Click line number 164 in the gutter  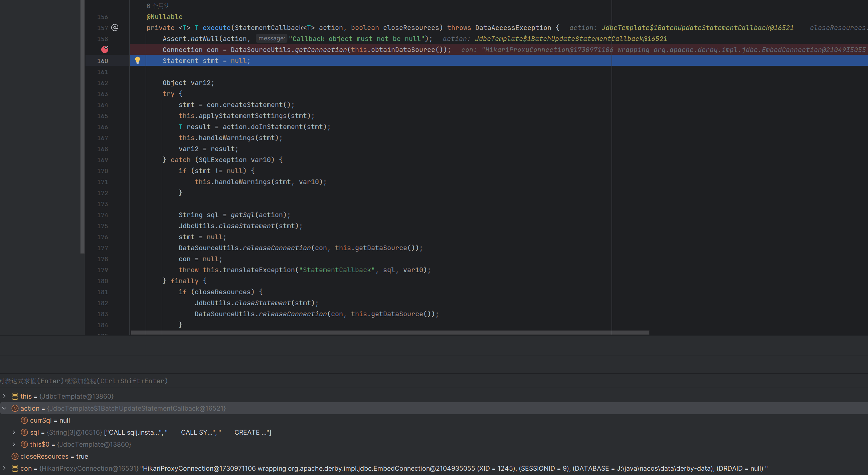tap(103, 105)
